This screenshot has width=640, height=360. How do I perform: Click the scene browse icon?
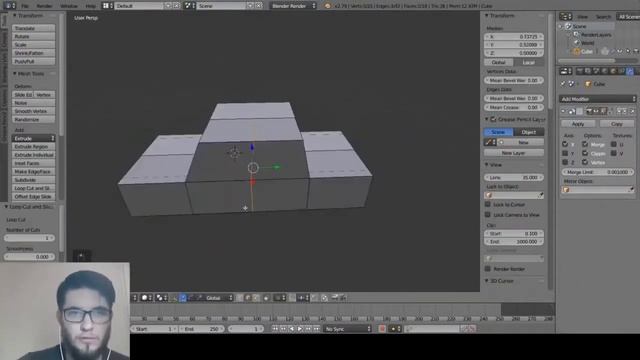click(189, 6)
